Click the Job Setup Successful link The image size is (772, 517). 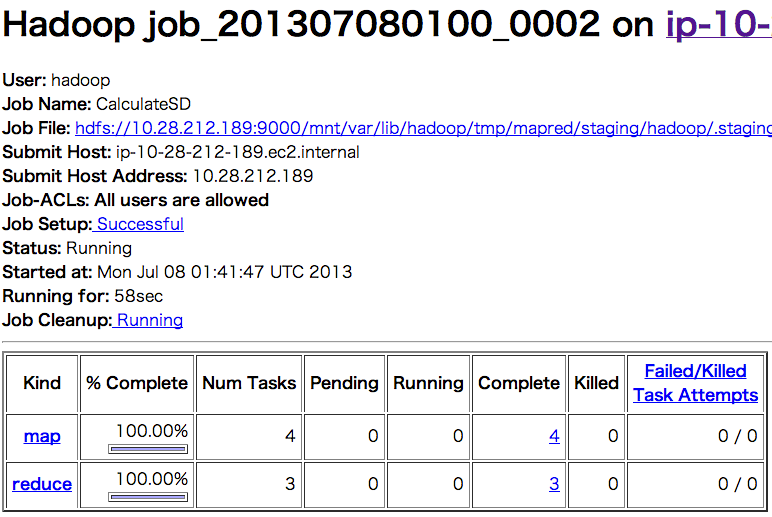coord(140,224)
